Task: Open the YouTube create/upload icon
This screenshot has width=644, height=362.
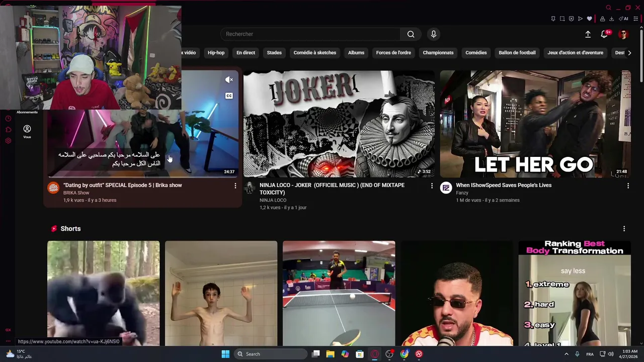Action: click(588, 34)
